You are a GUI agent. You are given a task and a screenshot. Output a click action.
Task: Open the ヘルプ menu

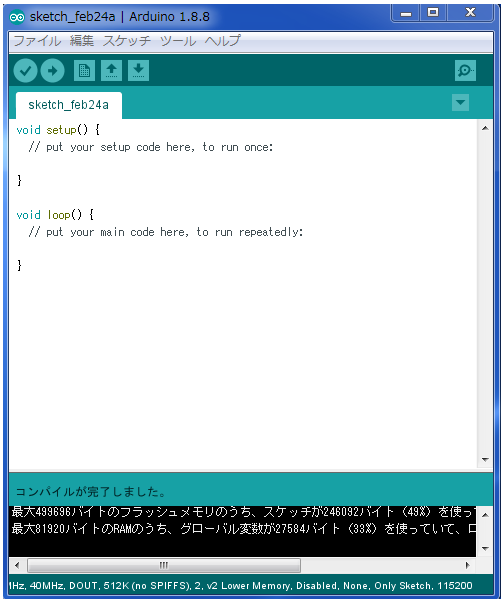pos(222,41)
